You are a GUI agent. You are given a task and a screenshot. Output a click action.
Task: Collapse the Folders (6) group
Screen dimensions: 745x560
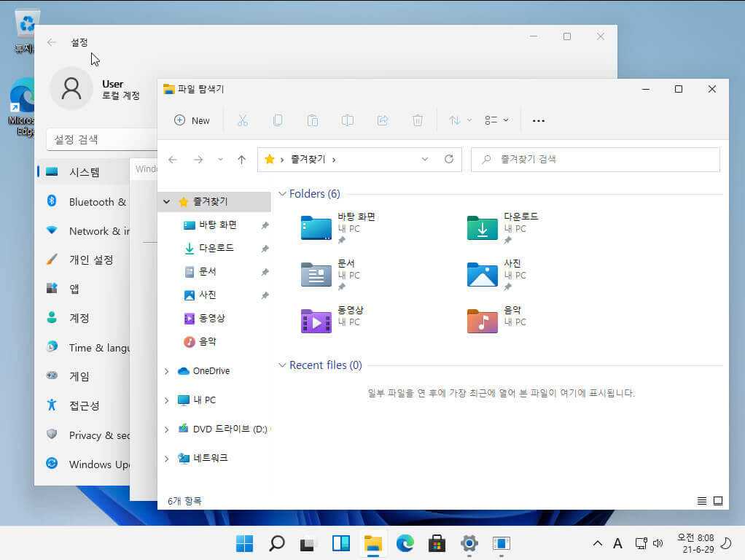point(282,194)
